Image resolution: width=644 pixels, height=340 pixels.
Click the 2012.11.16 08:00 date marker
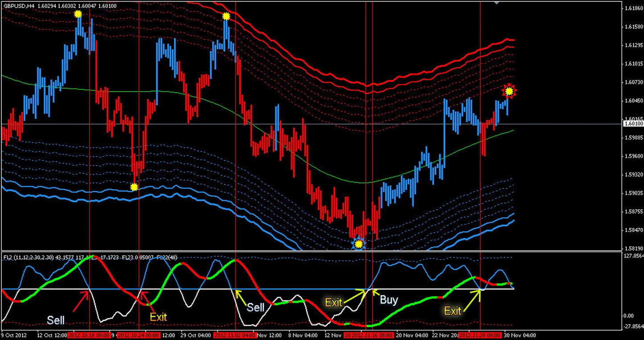tap(369, 335)
